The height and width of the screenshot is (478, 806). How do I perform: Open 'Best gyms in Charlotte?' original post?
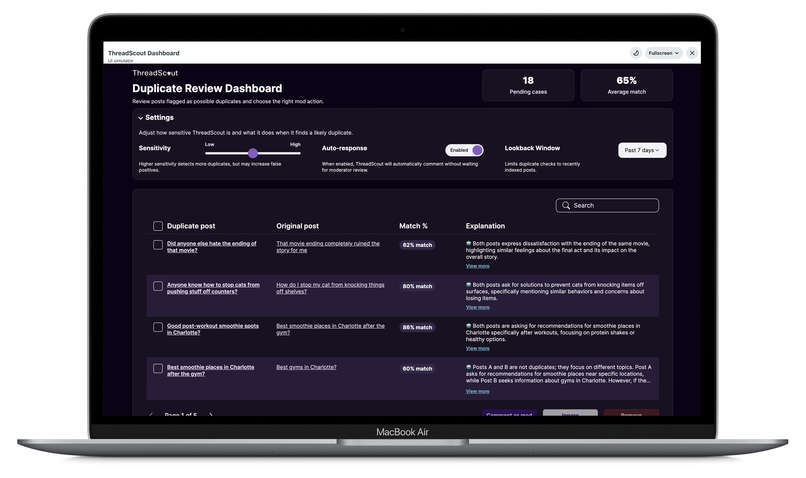(x=306, y=367)
